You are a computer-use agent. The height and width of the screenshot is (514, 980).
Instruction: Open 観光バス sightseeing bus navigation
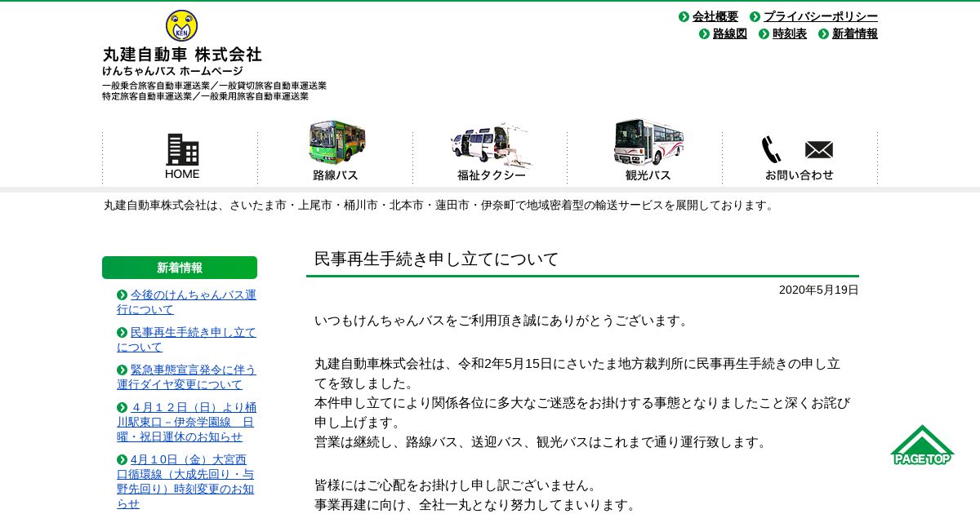click(648, 152)
